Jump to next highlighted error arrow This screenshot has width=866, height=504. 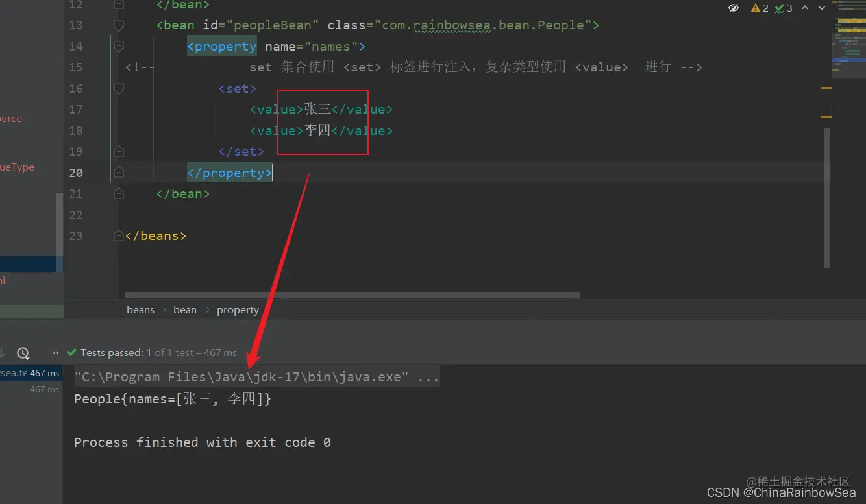pyautogui.click(x=823, y=8)
